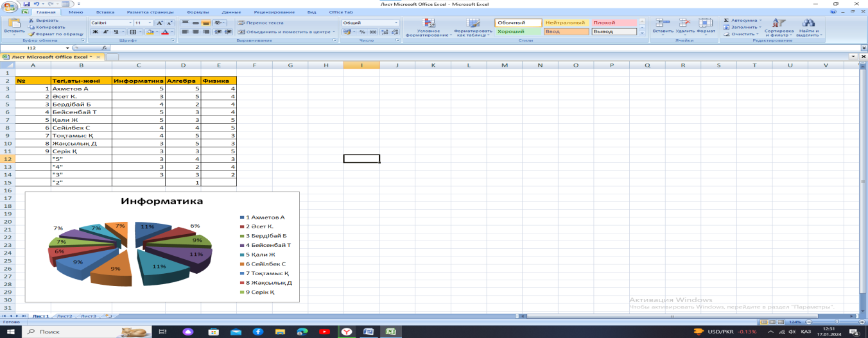Decrease font size with smaller A icon
868x338 pixels.
(170, 22)
